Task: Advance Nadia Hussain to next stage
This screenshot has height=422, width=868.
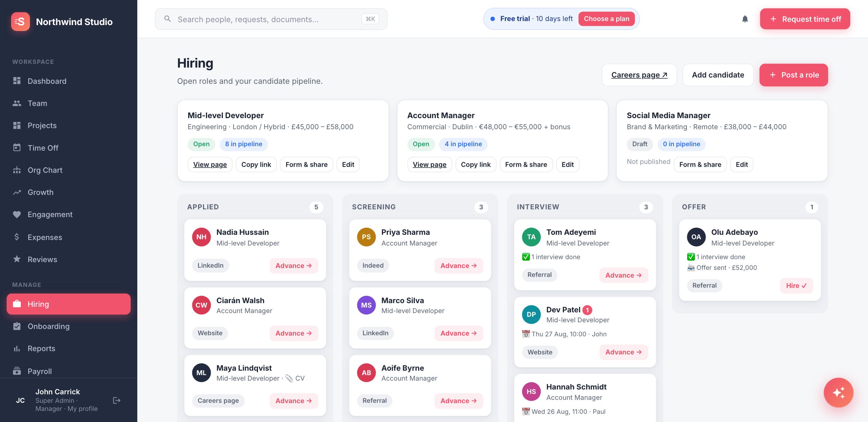Action: click(294, 265)
